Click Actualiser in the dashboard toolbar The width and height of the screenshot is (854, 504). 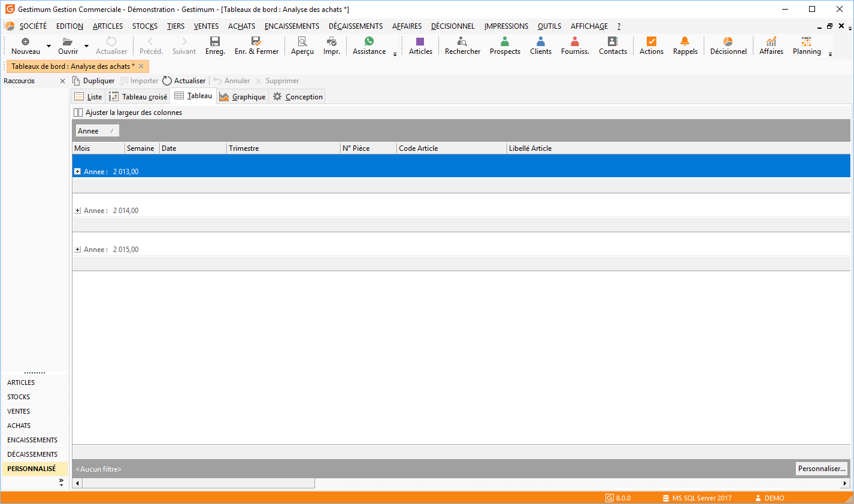coord(184,81)
